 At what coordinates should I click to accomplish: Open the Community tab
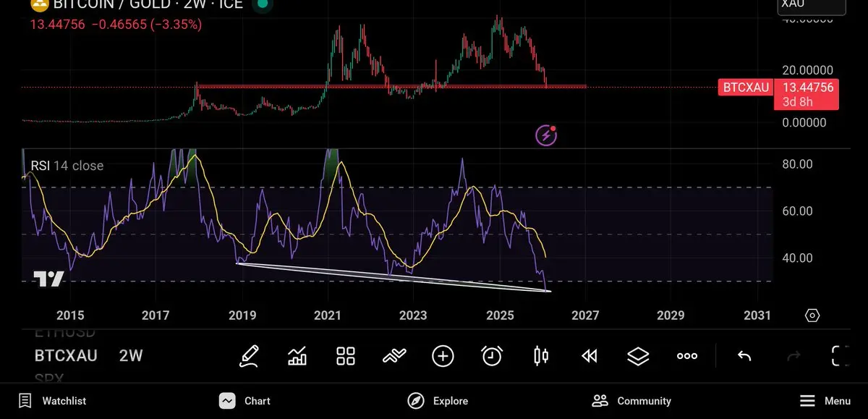pyautogui.click(x=631, y=401)
